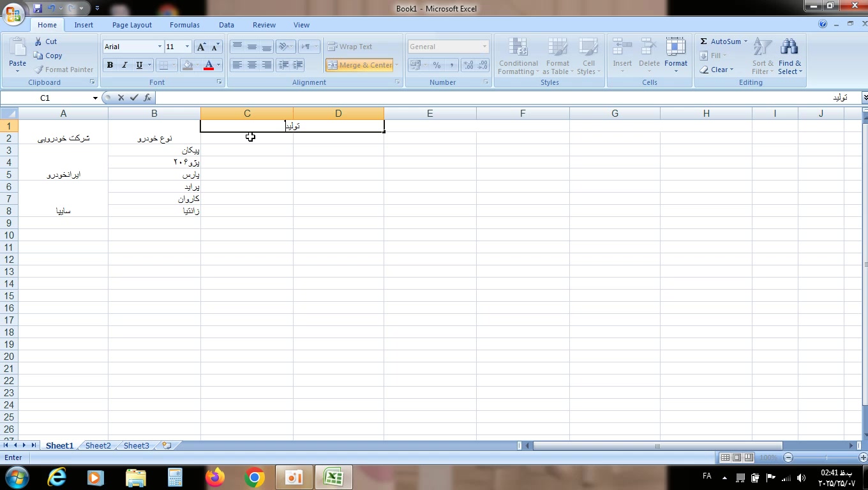This screenshot has height=490, width=868.
Task: Switch to the View ribbon tab
Action: 301,25
